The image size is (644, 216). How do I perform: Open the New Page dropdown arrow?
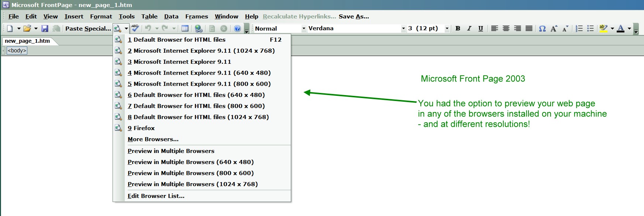point(18,28)
